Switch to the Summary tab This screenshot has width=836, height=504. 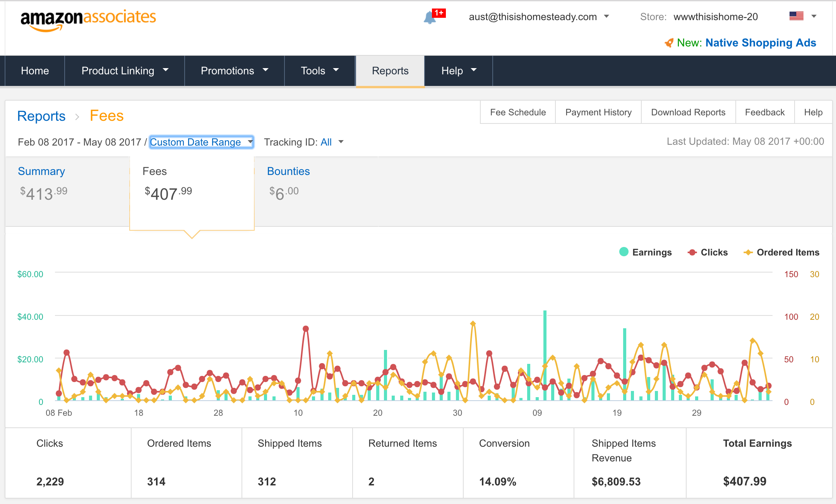[x=41, y=171]
